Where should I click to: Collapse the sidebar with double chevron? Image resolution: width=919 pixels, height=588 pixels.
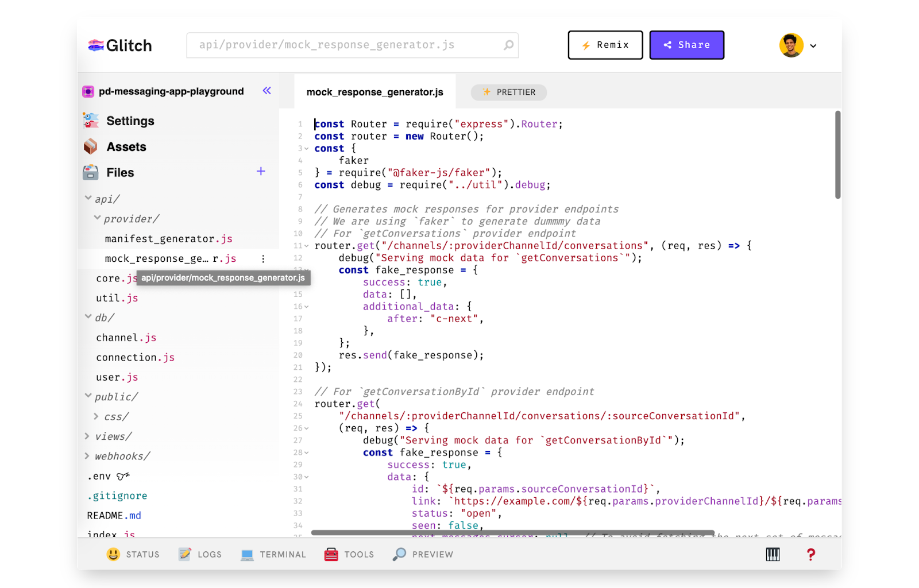(266, 90)
